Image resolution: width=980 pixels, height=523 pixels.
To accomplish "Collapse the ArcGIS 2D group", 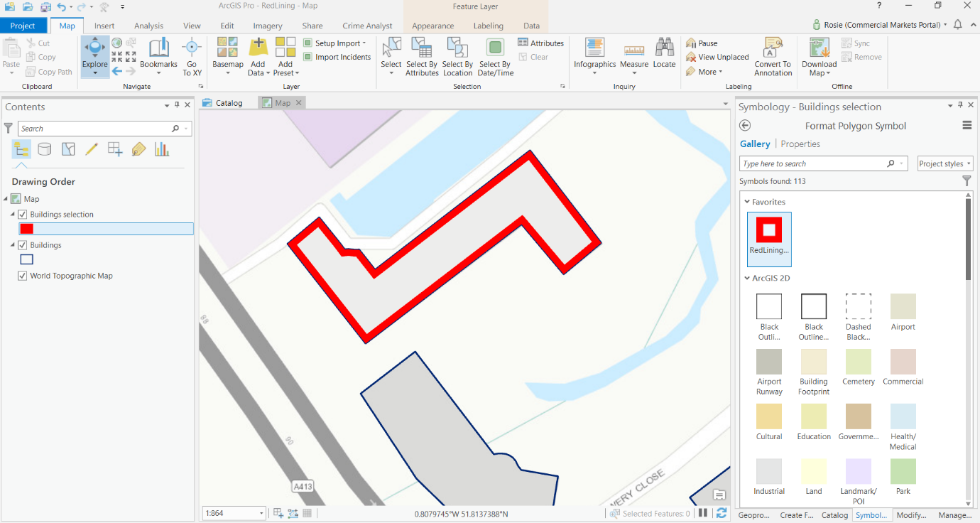I will (x=747, y=278).
